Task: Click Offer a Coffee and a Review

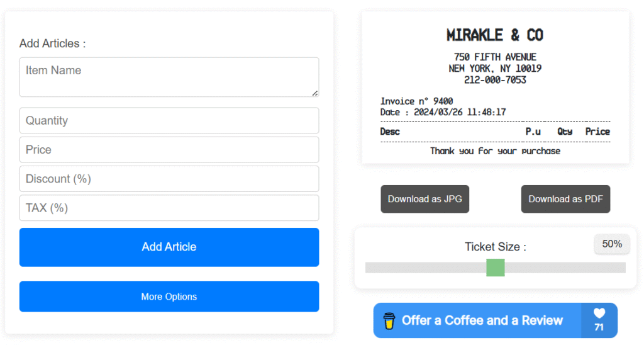Action: [x=482, y=320]
